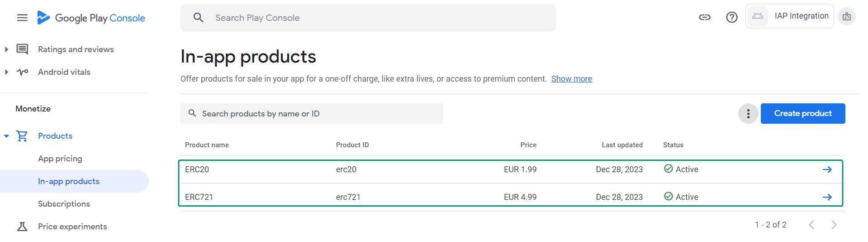Expand the Android vitals section
The width and height of the screenshot is (868, 242).
[6, 72]
